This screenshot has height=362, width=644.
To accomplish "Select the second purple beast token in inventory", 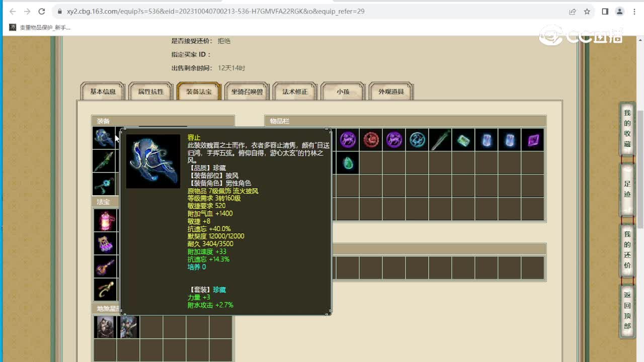I will 394,140.
